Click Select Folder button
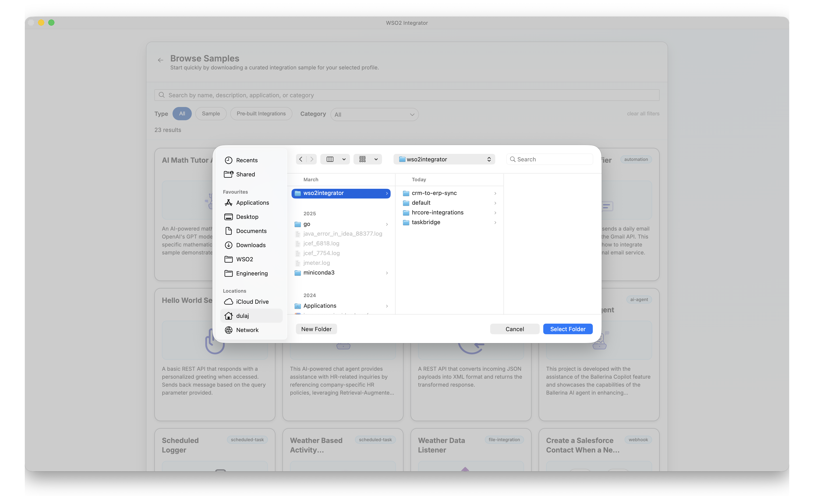The height and width of the screenshot is (504, 814). coord(568,329)
